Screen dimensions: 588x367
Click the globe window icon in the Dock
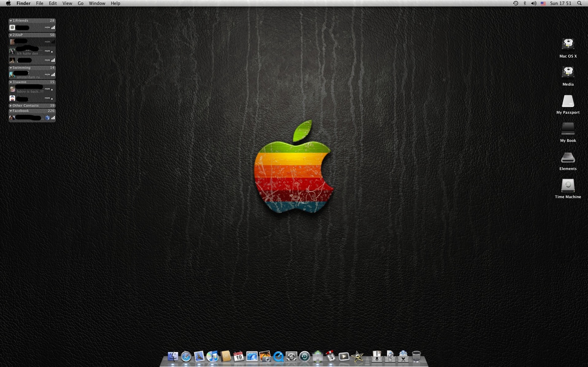point(252,356)
